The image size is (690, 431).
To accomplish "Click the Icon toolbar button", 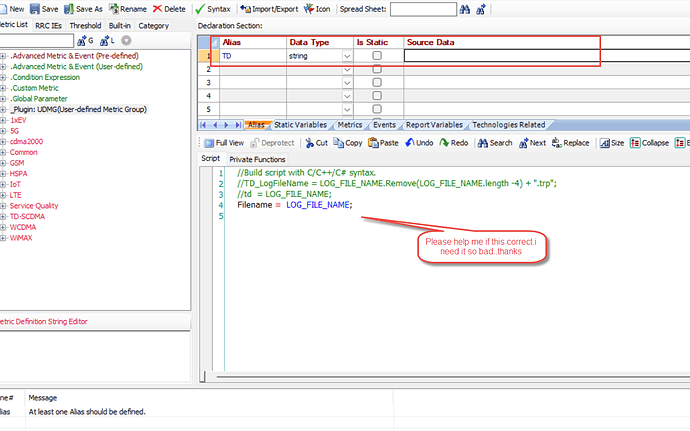I will [317, 9].
